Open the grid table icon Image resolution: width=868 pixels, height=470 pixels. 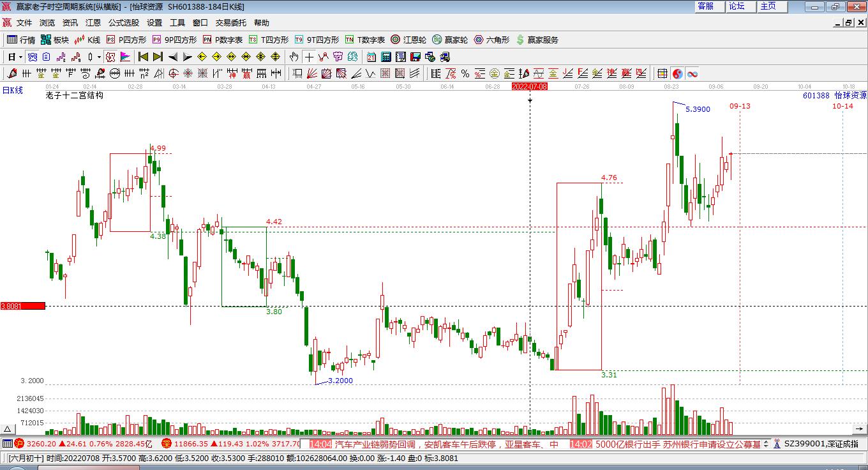click(x=662, y=73)
